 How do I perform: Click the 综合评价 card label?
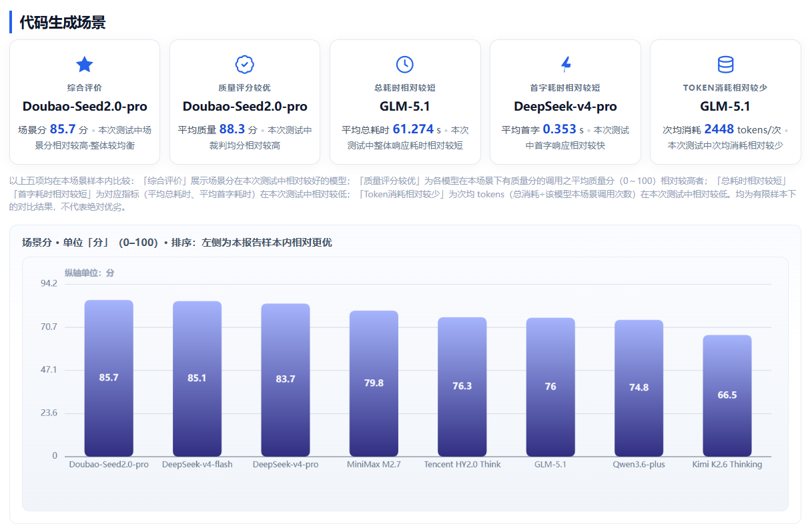point(85,88)
